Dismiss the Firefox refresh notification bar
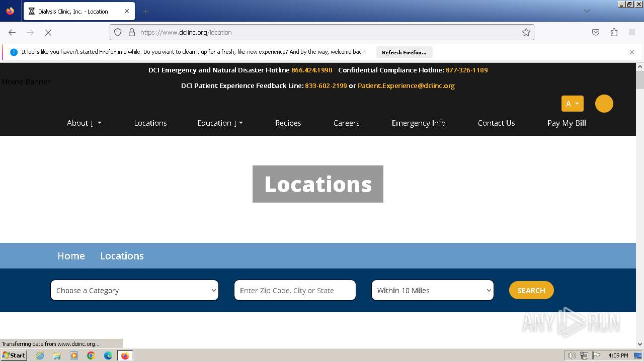 tap(632, 52)
